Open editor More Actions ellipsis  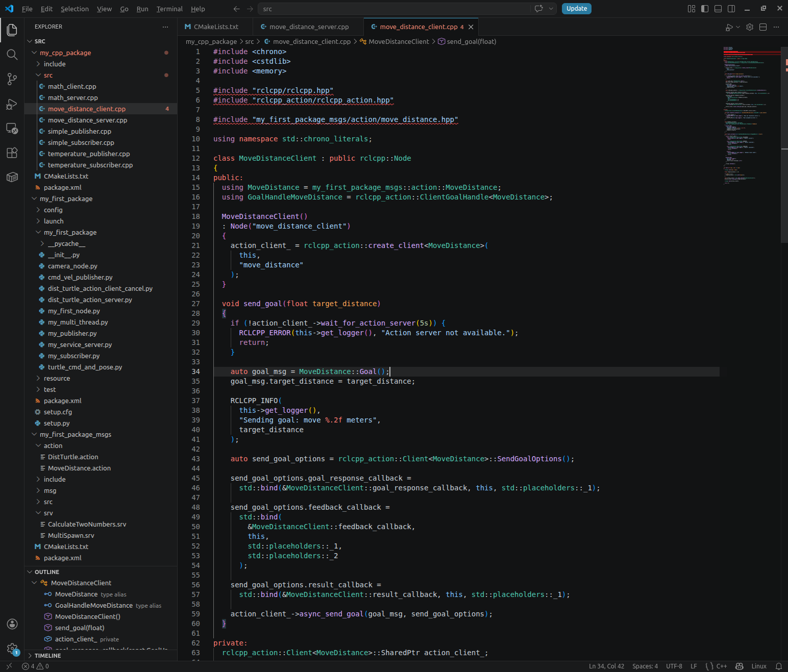[x=776, y=27]
